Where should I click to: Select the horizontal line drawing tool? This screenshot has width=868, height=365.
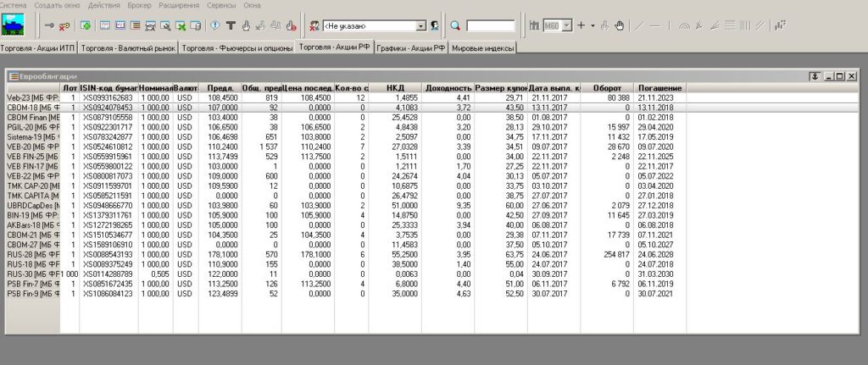point(655,25)
